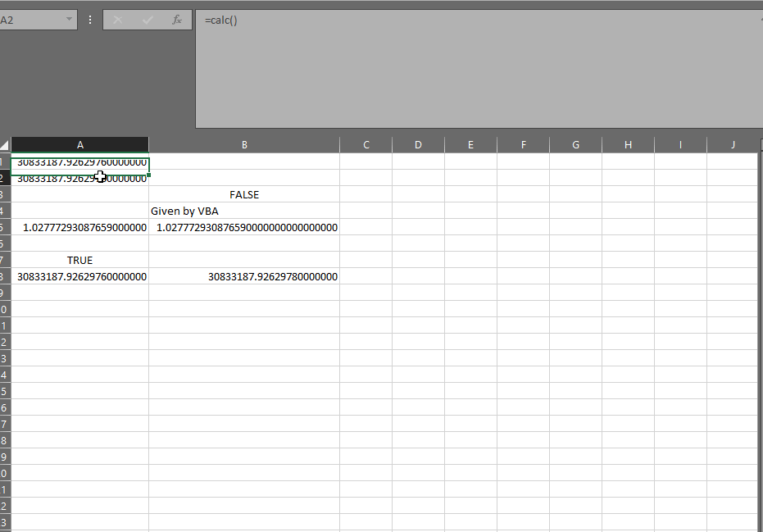
Task: Select column I header
Action: tap(680, 144)
